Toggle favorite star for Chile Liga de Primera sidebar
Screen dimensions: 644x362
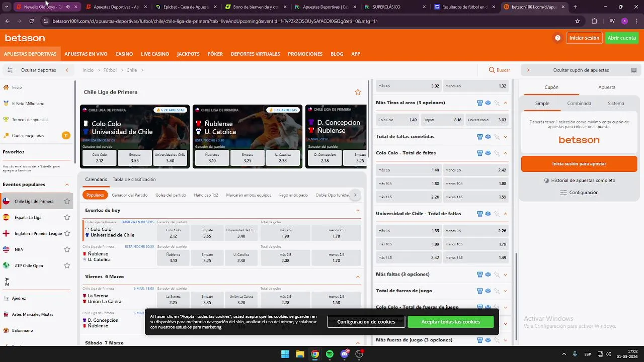(x=67, y=201)
